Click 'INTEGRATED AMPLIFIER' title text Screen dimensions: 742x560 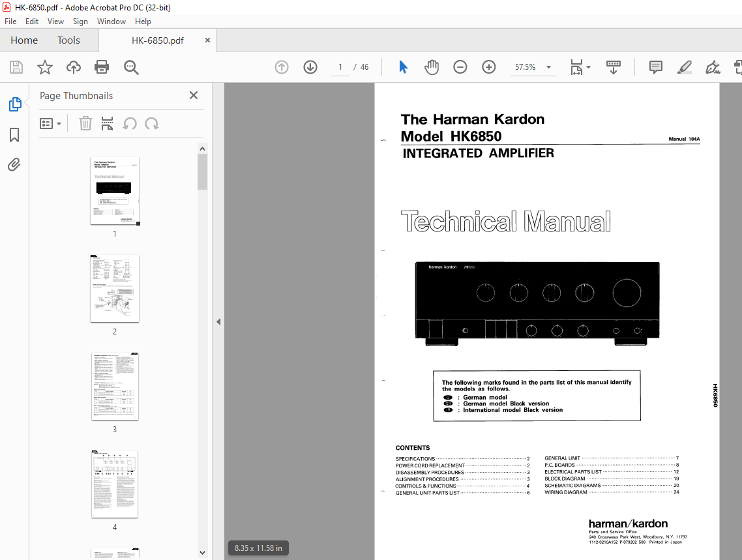point(478,153)
